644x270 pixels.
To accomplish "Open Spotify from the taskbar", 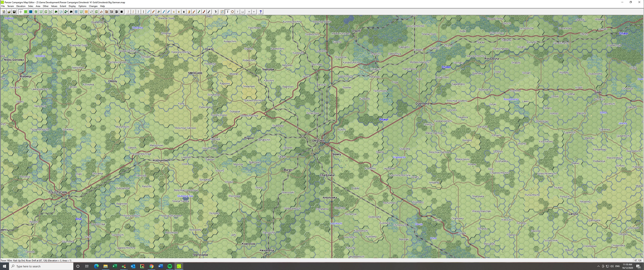I will coord(170,266).
